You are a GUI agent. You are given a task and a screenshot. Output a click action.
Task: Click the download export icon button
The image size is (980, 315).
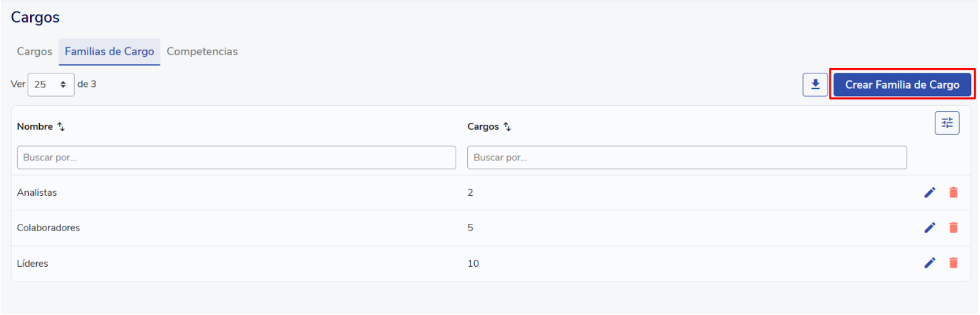click(815, 84)
